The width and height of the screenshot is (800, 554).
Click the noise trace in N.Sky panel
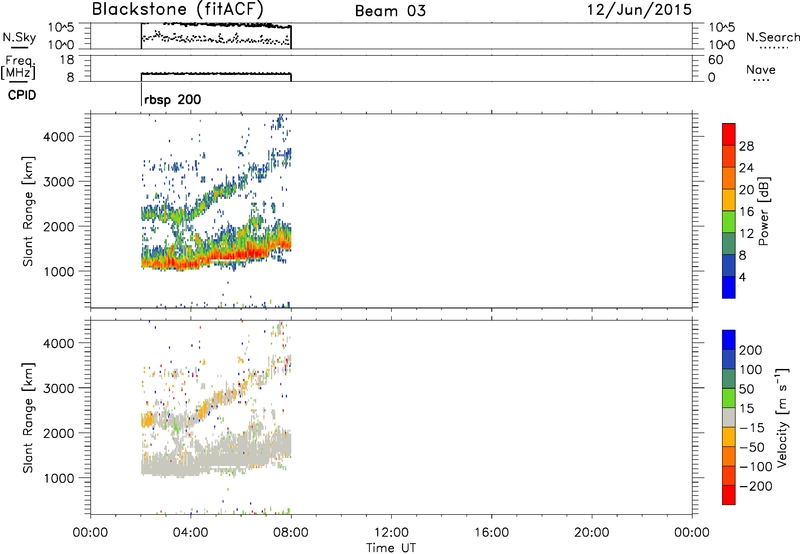click(x=216, y=24)
